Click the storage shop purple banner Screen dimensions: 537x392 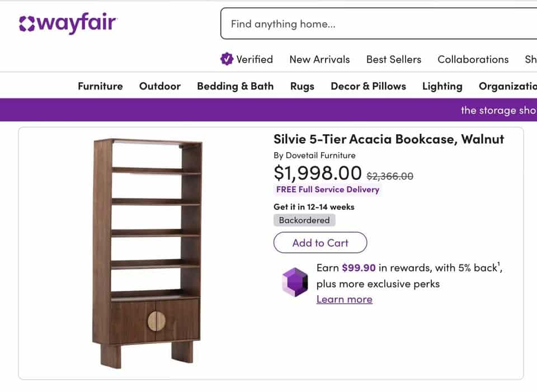click(x=498, y=110)
